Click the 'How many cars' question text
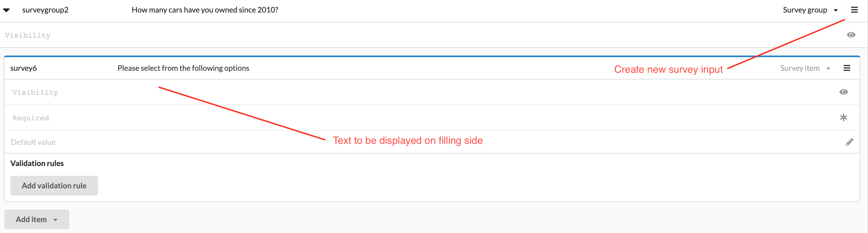The height and width of the screenshot is (233, 868). 205,10
